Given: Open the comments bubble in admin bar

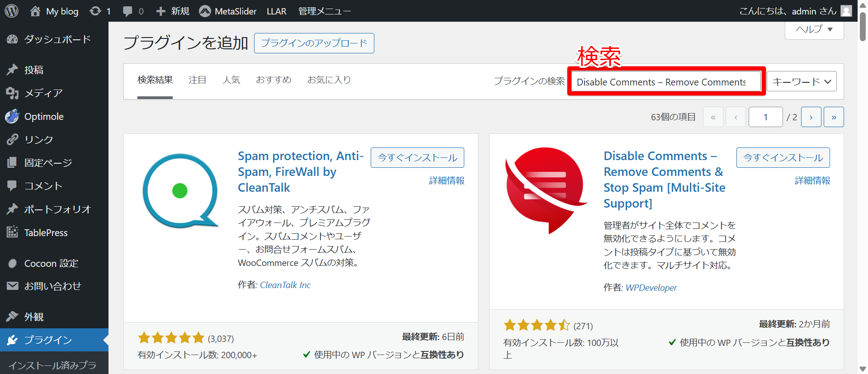Looking at the screenshot, I should (x=128, y=11).
